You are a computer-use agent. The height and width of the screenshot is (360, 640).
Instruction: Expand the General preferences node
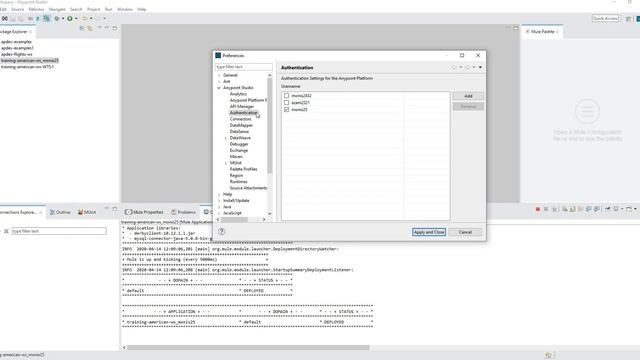tap(219, 75)
